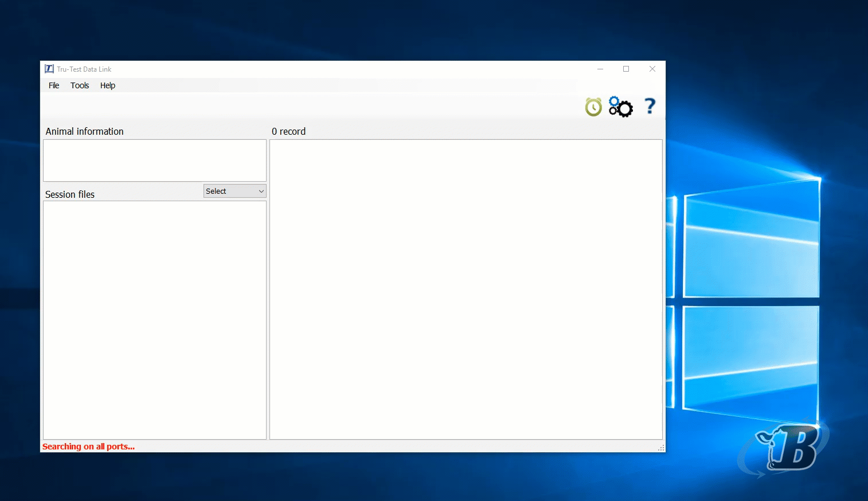This screenshot has height=501, width=868.
Task: Click the green alarm clock toolbar icon
Action: point(593,107)
